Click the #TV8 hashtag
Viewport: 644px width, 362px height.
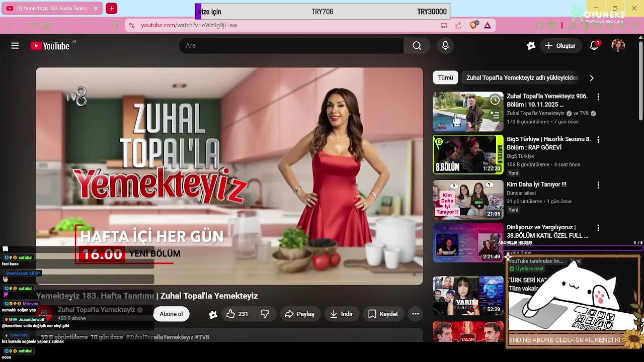202,337
